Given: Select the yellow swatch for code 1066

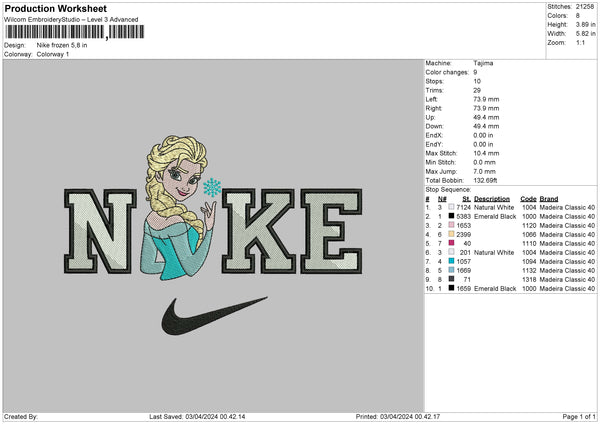Looking at the screenshot, I should pos(451,234).
